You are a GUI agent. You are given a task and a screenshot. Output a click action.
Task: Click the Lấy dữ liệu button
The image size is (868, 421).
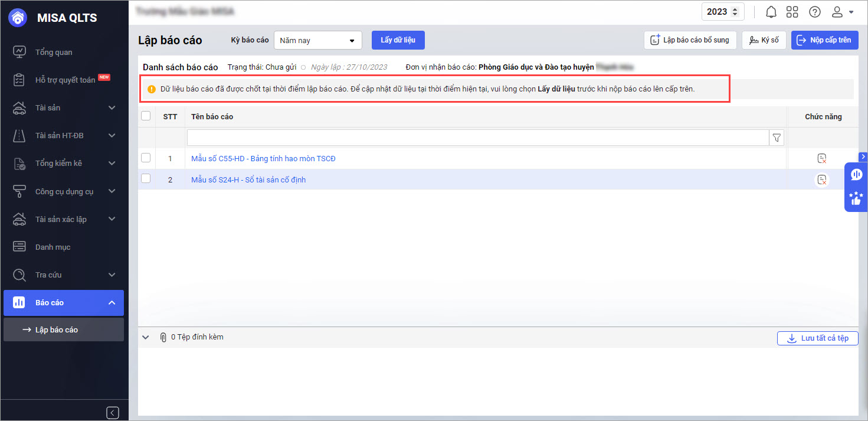tap(398, 40)
